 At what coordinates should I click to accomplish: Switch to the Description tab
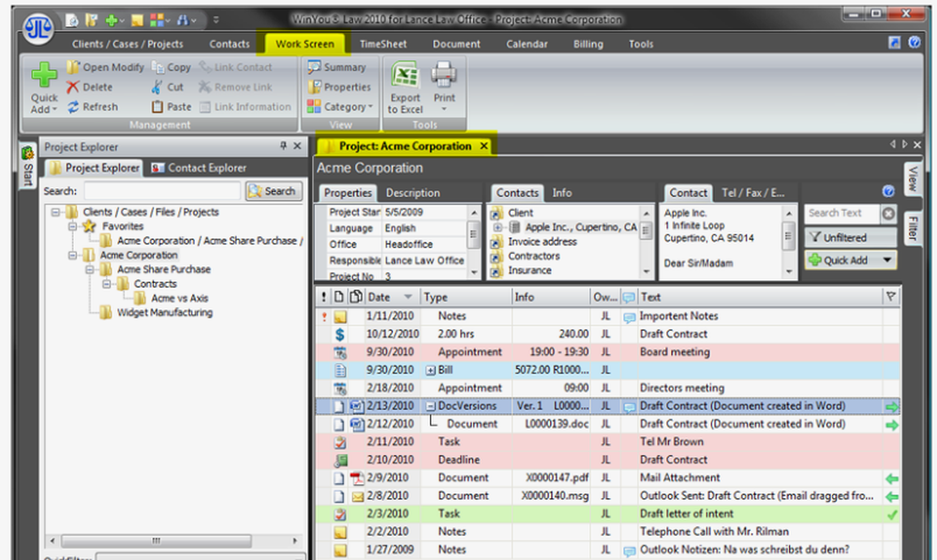click(x=412, y=193)
